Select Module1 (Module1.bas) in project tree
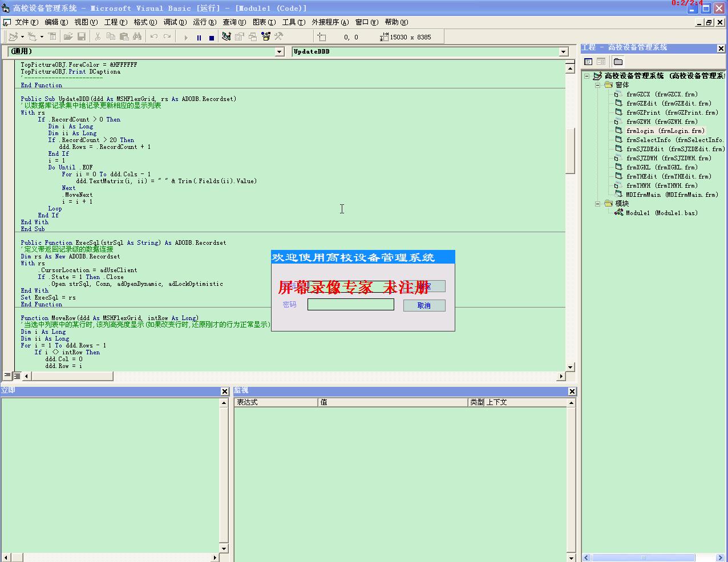 662,213
